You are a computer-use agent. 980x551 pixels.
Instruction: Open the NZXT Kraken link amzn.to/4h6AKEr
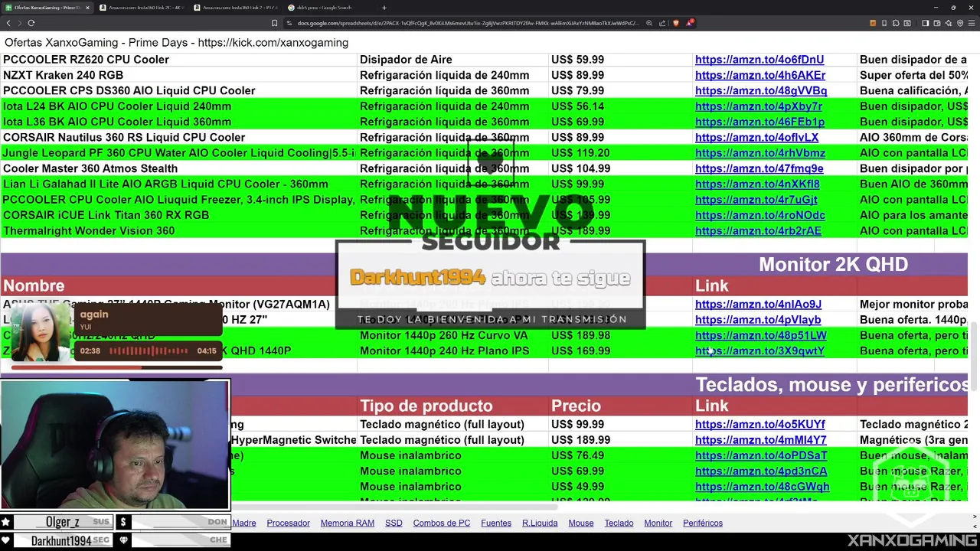(760, 75)
